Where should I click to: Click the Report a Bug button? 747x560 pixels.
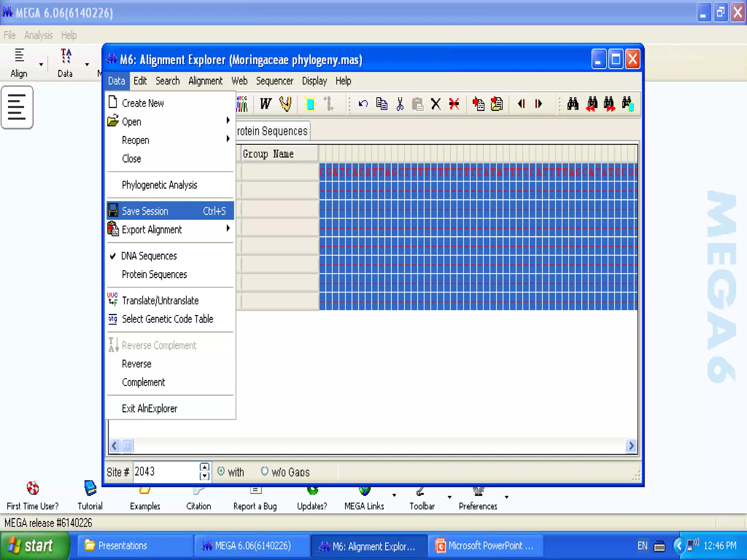coord(255,499)
